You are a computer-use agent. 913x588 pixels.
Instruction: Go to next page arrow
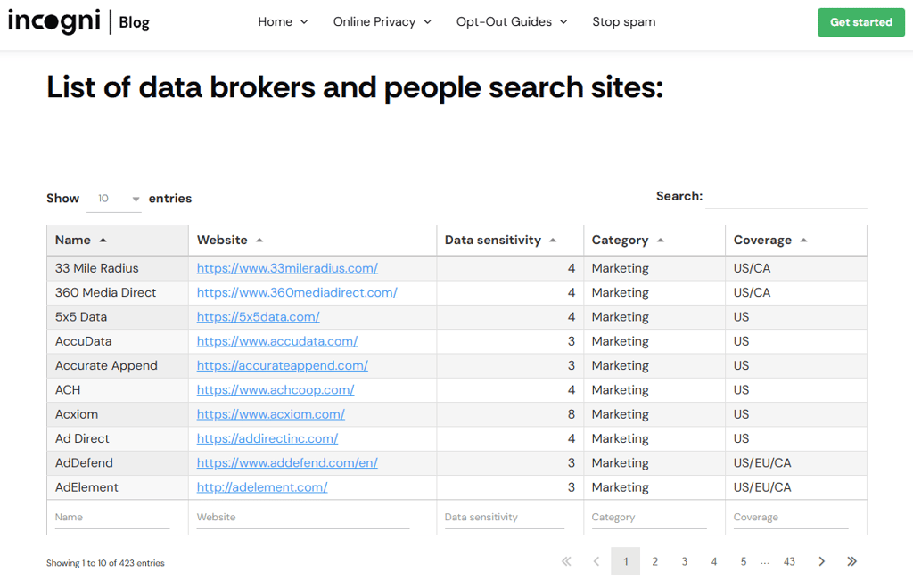click(x=821, y=561)
